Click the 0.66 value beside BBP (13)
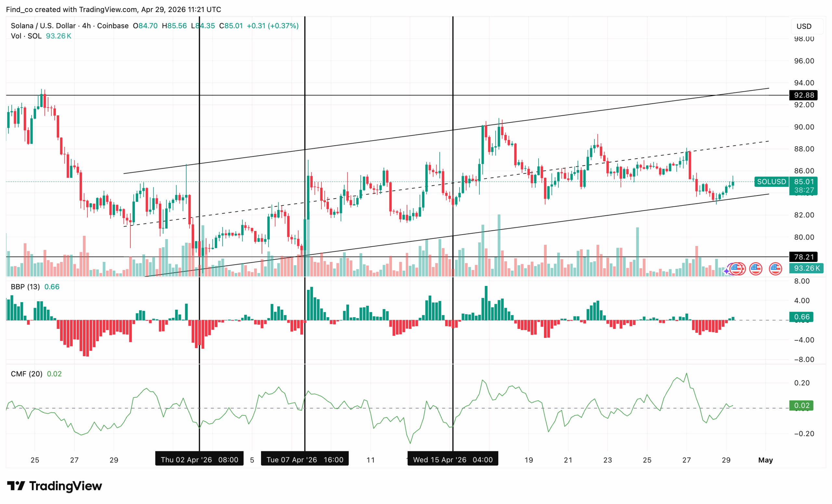Viewport: 832px width, 504px height. coord(52,287)
